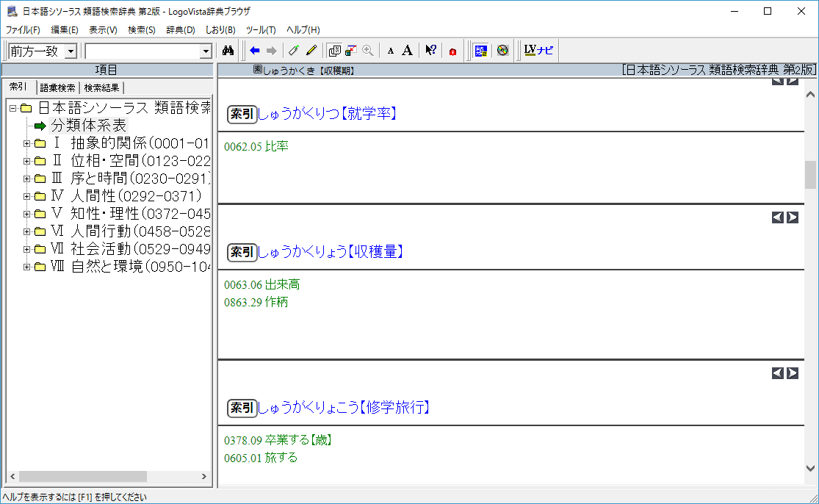Switch to the 索引 tab
The height and width of the screenshot is (504, 819).
point(18,87)
